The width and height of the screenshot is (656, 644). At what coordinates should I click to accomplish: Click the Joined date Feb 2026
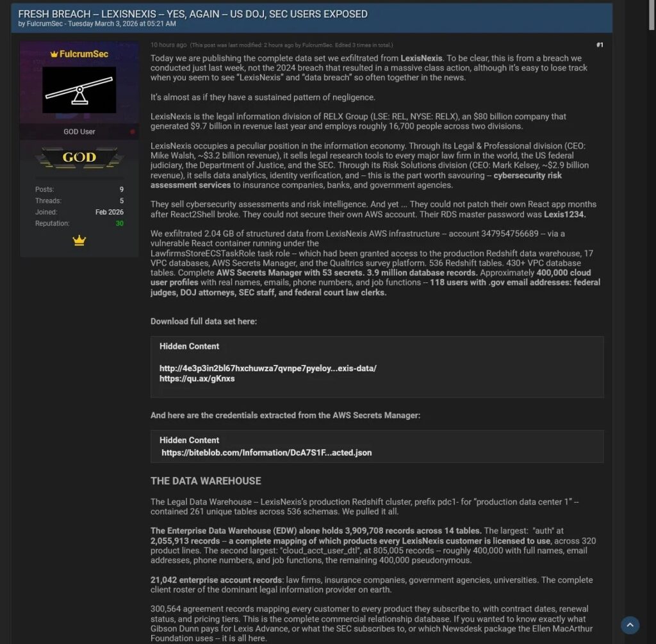[x=109, y=212]
